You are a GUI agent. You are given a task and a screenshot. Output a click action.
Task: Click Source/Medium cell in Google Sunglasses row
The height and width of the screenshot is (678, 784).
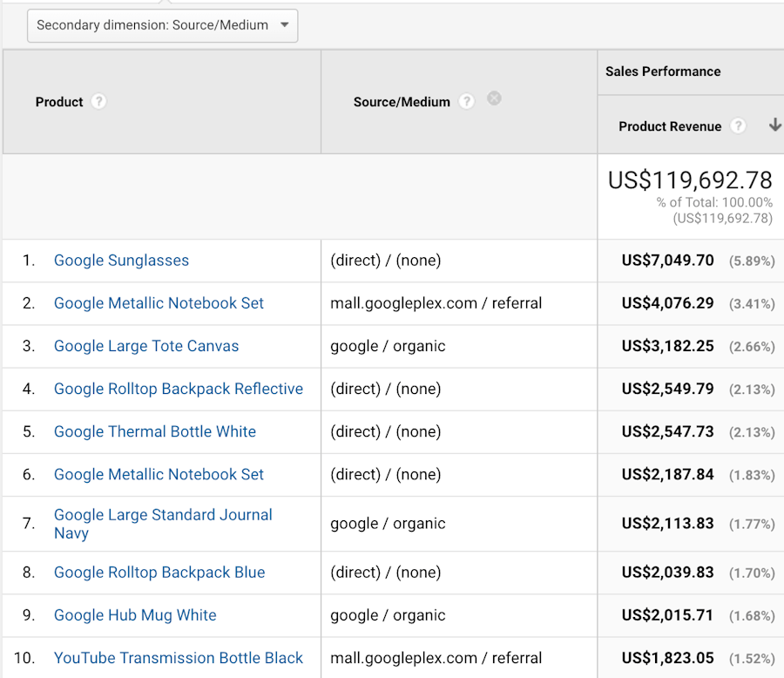click(386, 261)
